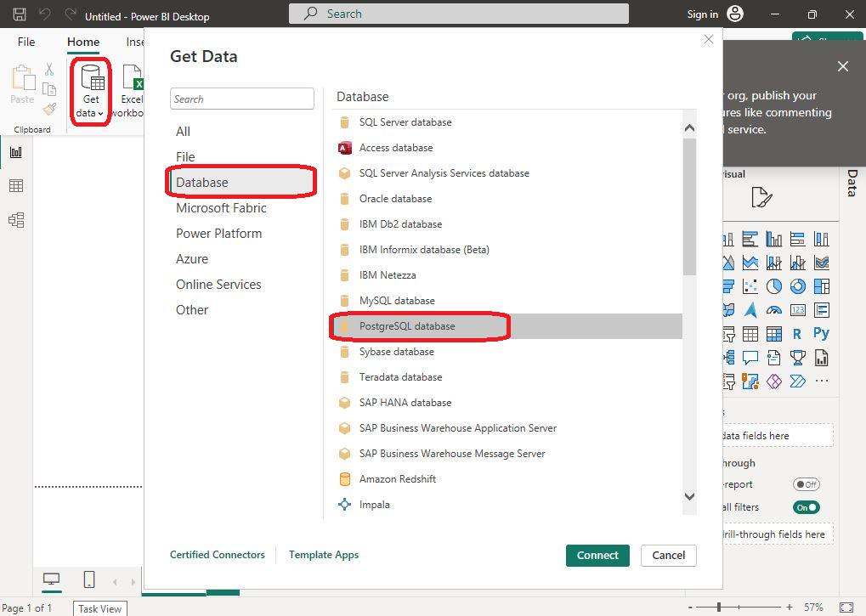
Task: Switch to Table view icon in left rail
Action: tap(16, 186)
